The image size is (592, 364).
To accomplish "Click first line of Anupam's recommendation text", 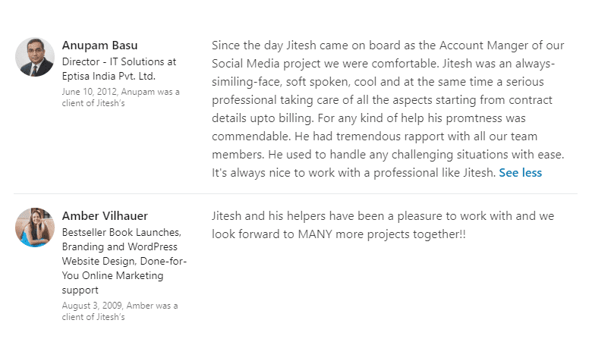I will pyautogui.click(x=388, y=45).
